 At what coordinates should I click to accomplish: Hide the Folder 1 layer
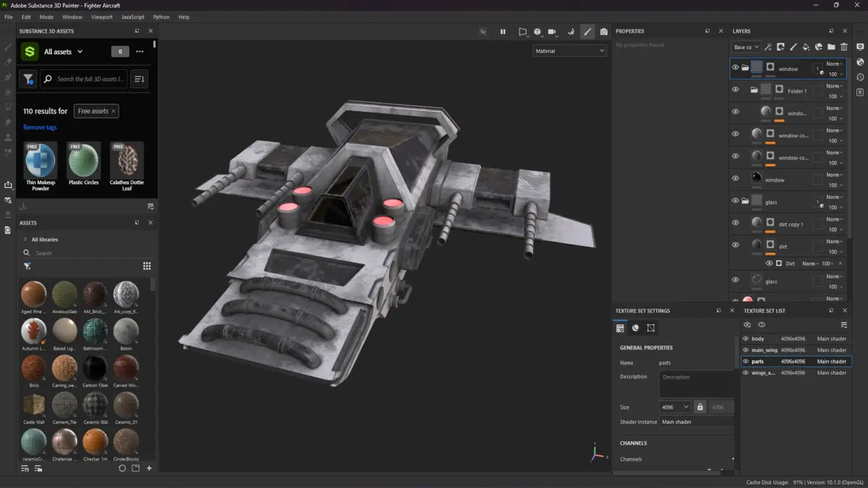pyautogui.click(x=735, y=90)
